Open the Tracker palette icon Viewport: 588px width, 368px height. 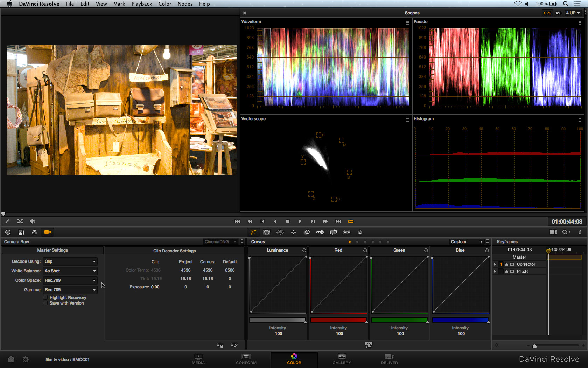pyautogui.click(x=293, y=232)
